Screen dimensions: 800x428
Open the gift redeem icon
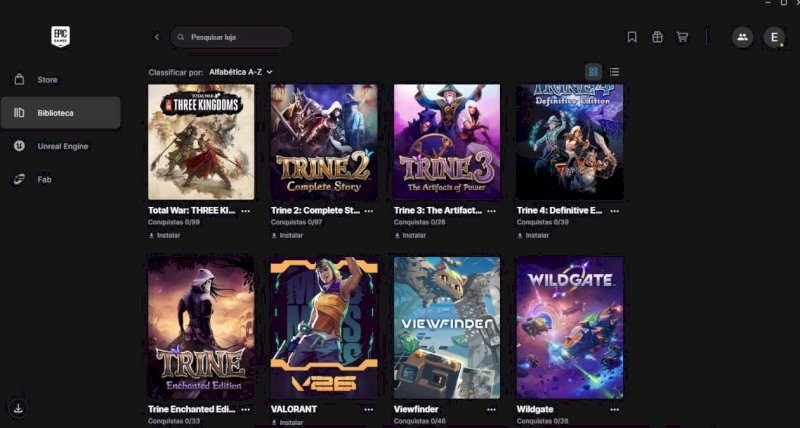[657, 37]
